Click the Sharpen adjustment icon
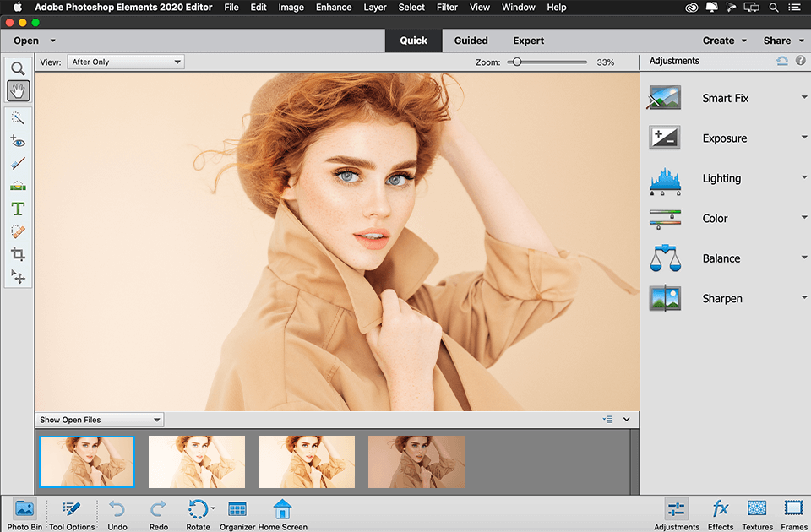This screenshot has height=532, width=811. [665, 298]
